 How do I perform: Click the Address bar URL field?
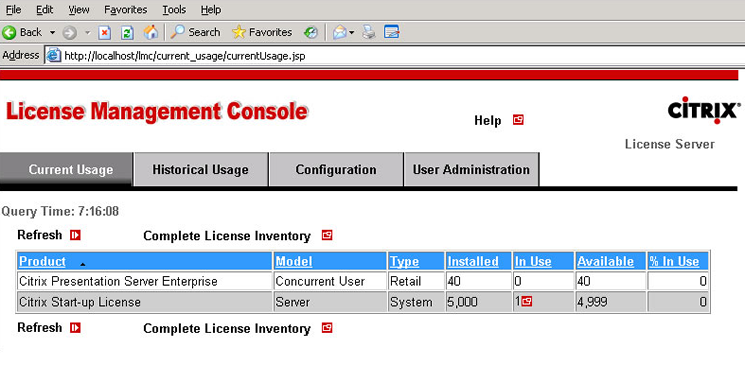tap(394, 56)
